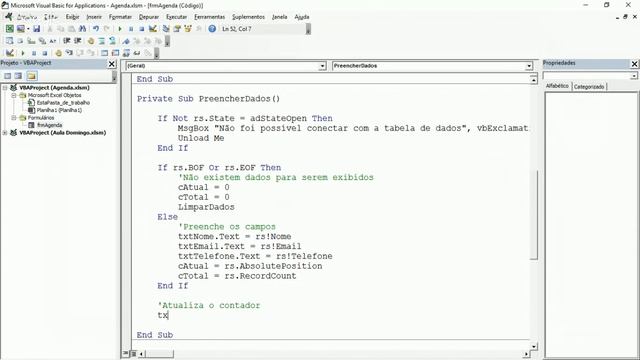640x360 pixels.
Task: Outdent the selected code lines
Action: 78,41
